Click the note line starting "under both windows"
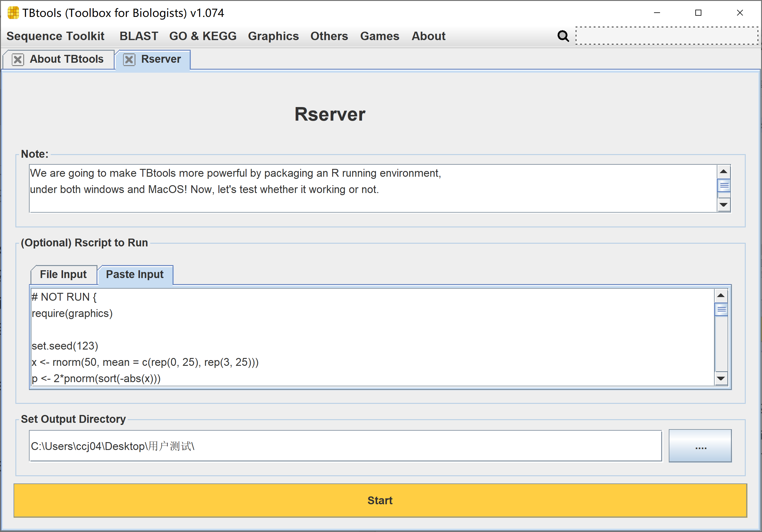This screenshot has height=532, width=762. (x=205, y=189)
